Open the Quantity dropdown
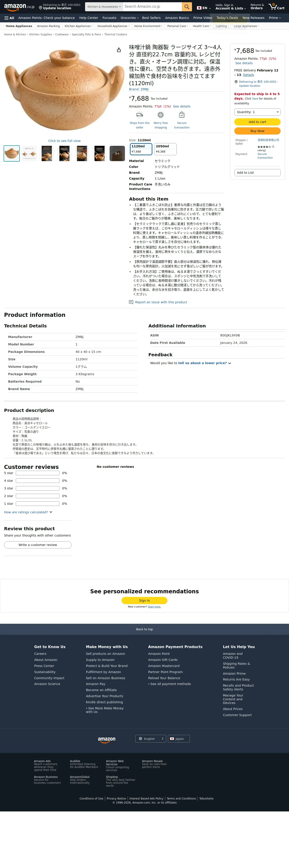The height and width of the screenshot is (868, 289). click(257, 112)
